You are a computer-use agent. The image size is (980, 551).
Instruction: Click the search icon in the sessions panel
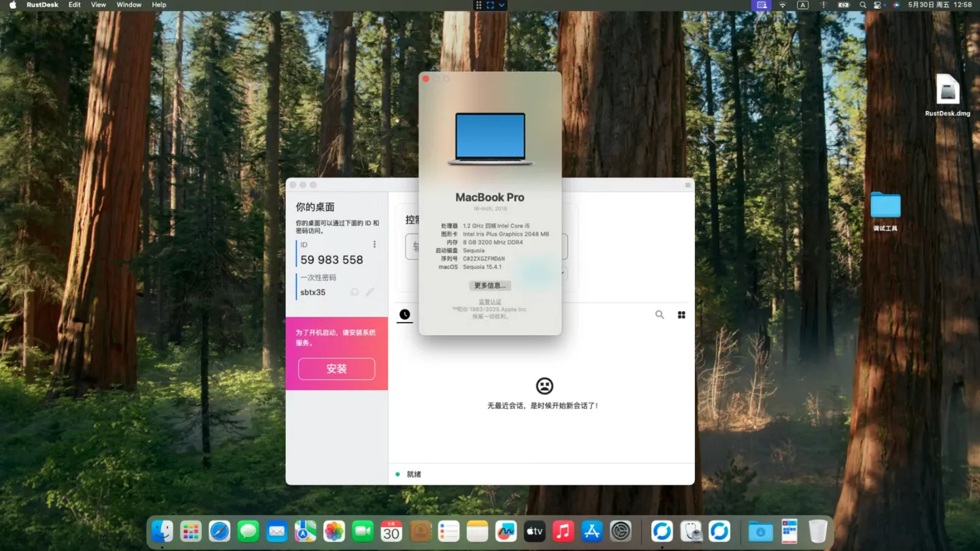(659, 315)
